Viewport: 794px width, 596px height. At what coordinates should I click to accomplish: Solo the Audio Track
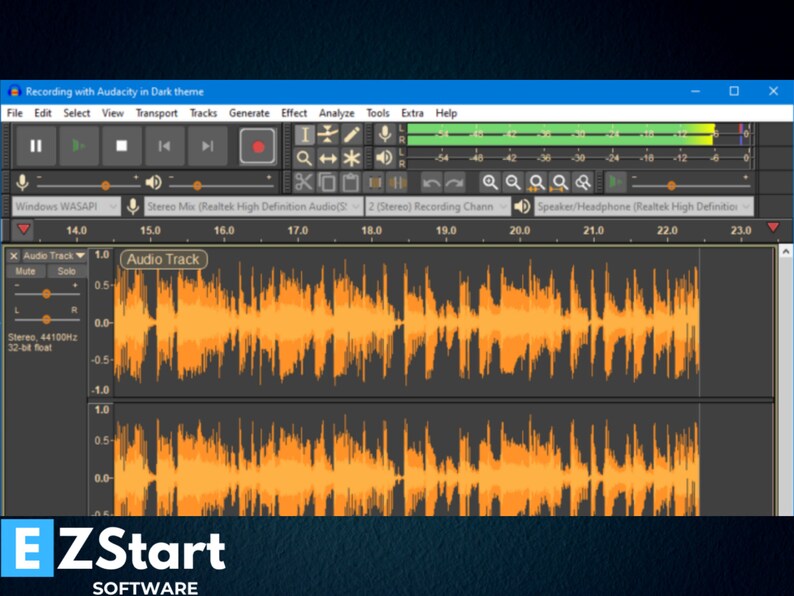point(66,271)
